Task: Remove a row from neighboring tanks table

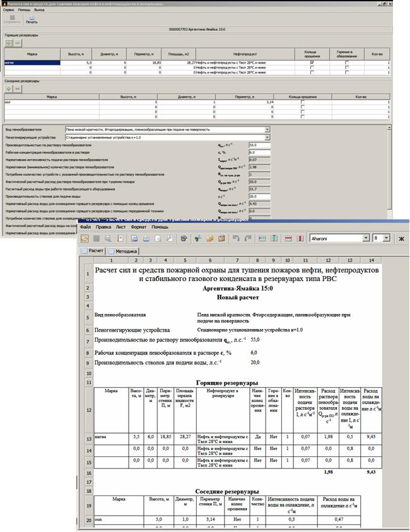Action: pyautogui.click(x=18, y=88)
